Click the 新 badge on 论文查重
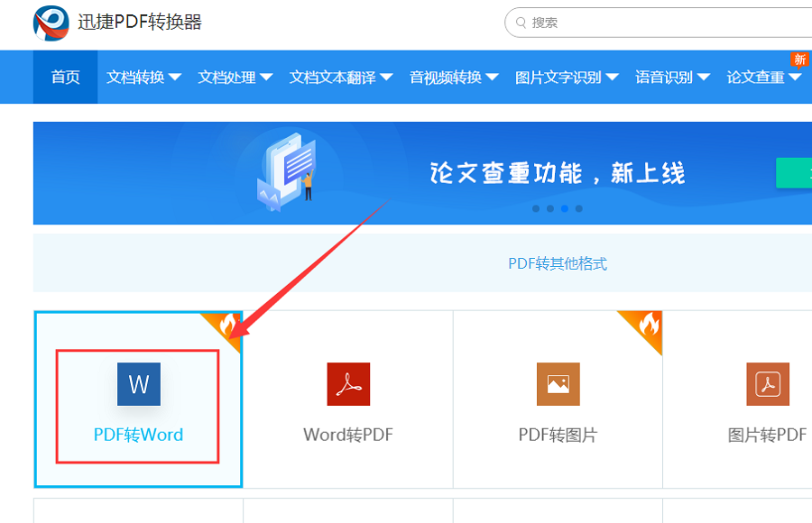812x523 pixels. pos(799,60)
